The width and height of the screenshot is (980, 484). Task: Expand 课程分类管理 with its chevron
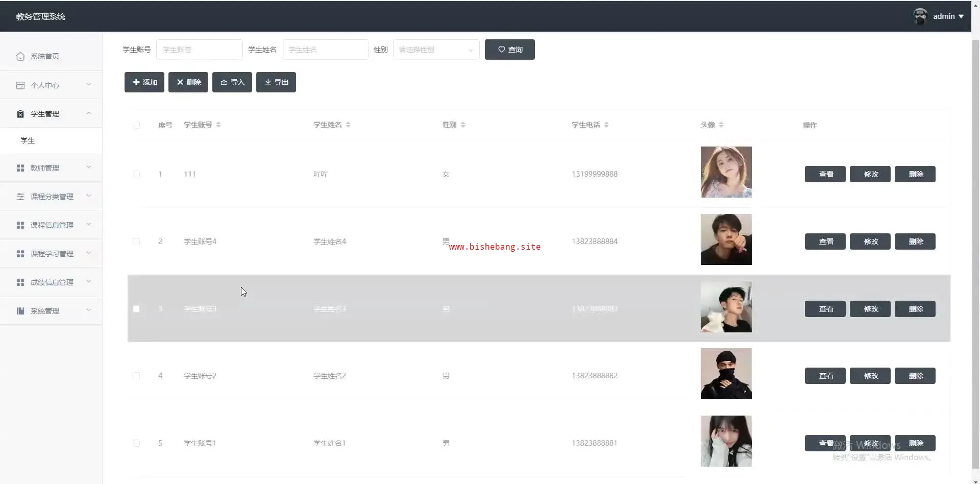89,196
